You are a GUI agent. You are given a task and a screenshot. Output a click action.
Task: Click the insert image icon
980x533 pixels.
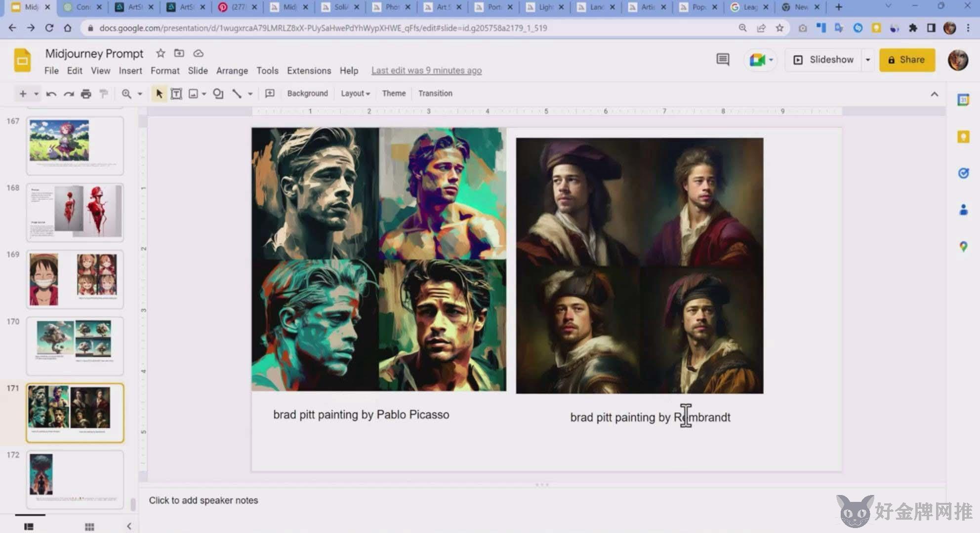[193, 93]
